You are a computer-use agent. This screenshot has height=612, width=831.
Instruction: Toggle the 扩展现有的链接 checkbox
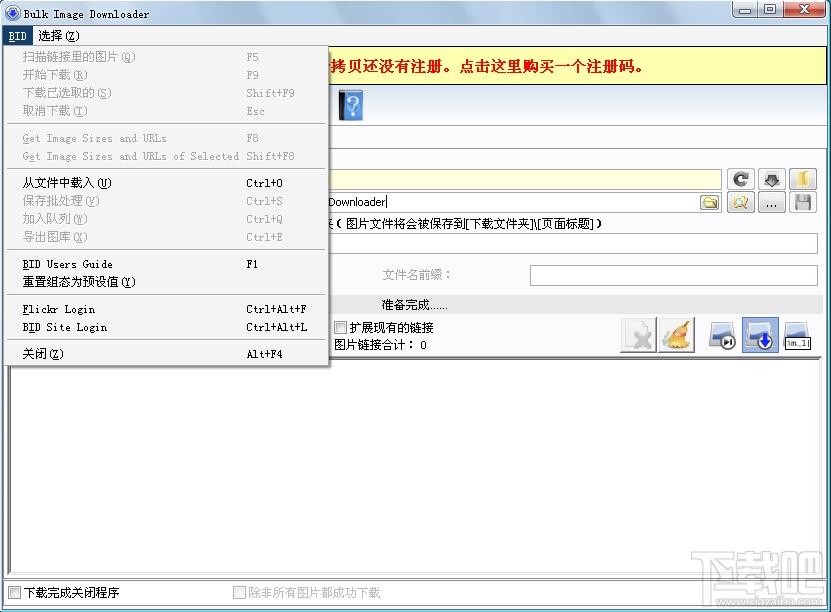click(341, 327)
